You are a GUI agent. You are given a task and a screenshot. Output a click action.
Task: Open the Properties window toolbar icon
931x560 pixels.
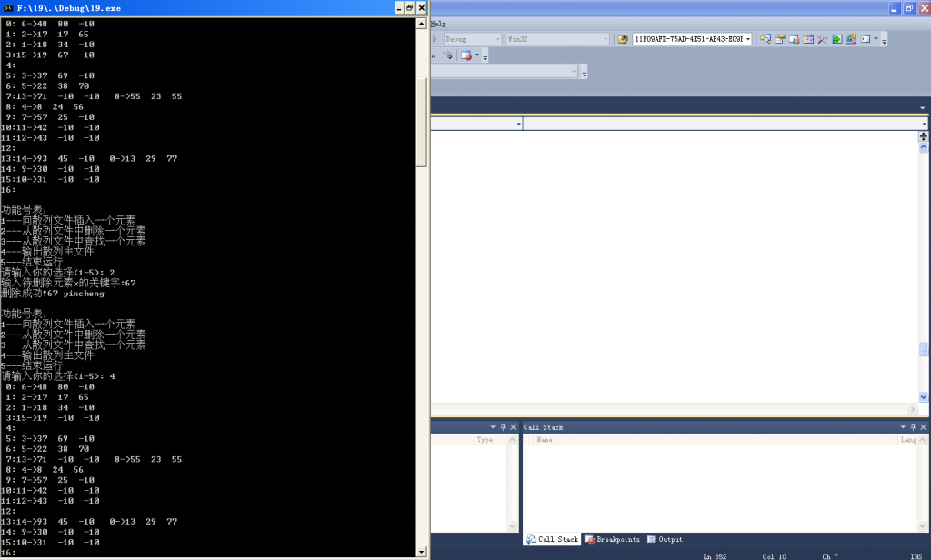pyautogui.click(x=780, y=39)
